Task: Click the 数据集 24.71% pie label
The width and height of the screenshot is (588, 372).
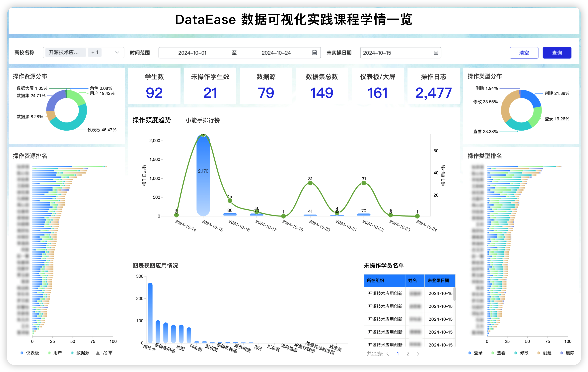Action: (31, 95)
